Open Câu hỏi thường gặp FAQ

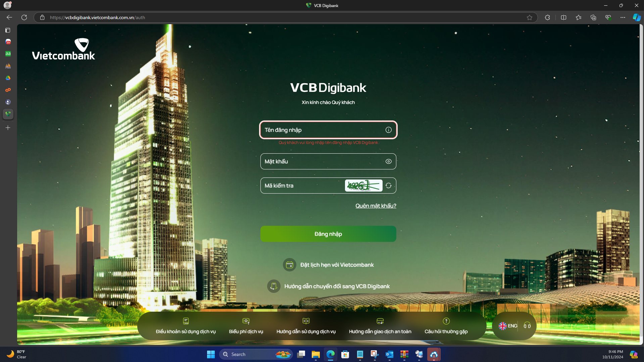446,326
